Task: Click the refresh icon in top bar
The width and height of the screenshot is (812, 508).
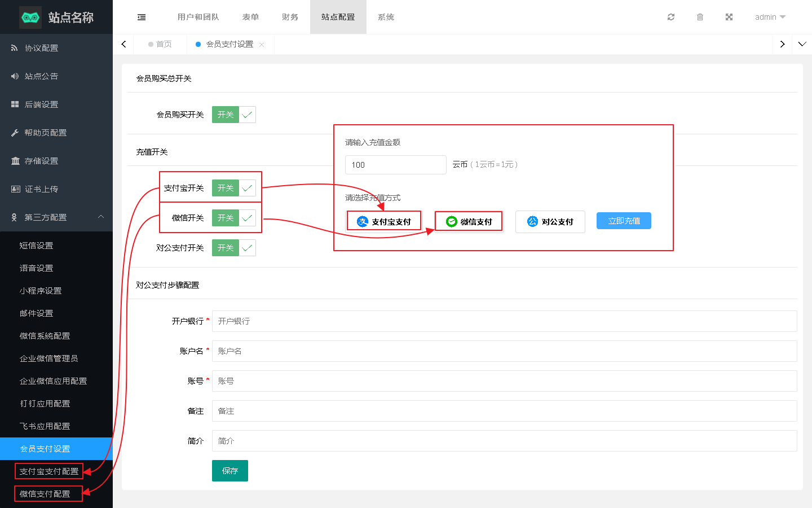Action: 670,17
